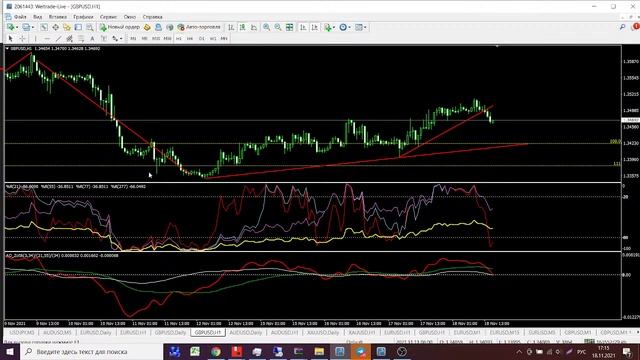Switch to the GBPUSD,Daily chart tab
Screen dimensions: 640x360
click(x=170, y=333)
